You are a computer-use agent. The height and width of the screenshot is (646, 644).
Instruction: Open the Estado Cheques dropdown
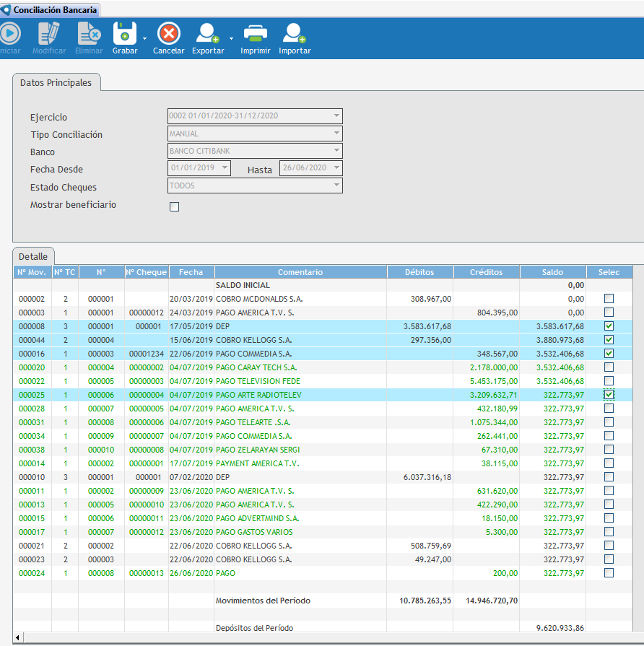click(336, 185)
